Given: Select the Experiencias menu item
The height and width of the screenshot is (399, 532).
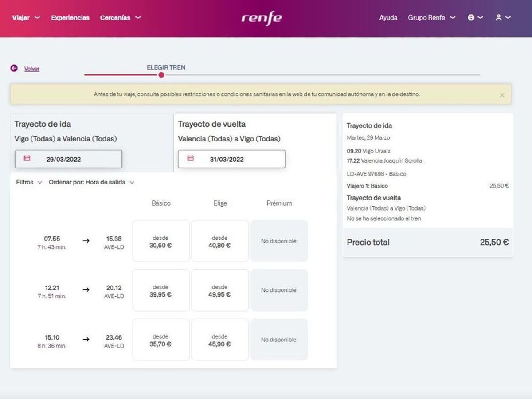Looking at the screenshot, I should coord(70,17).
